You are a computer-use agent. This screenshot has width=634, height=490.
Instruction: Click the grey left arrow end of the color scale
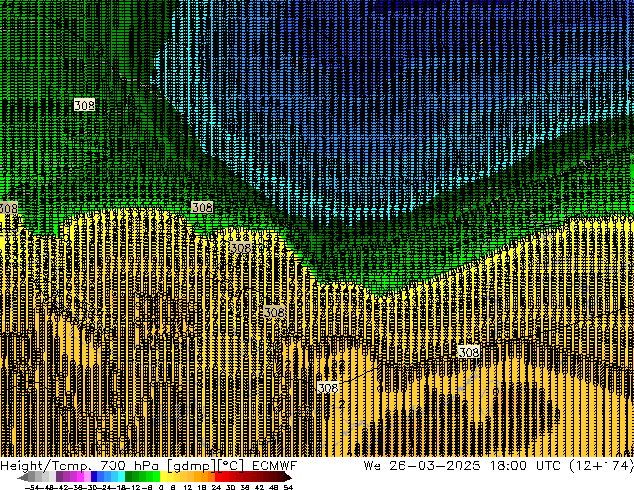pyautogui.click(x=23, y=477)
